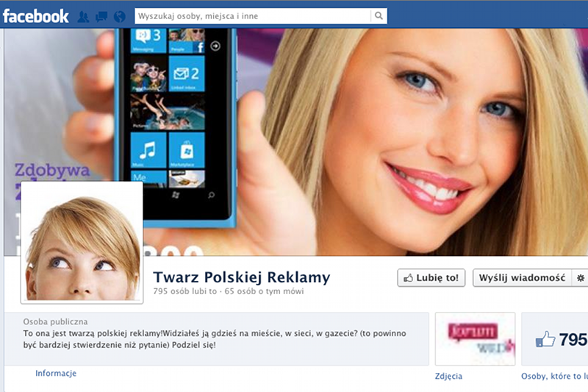
Task: Click the page description text paragraph
Action: (x=215, y=339)
